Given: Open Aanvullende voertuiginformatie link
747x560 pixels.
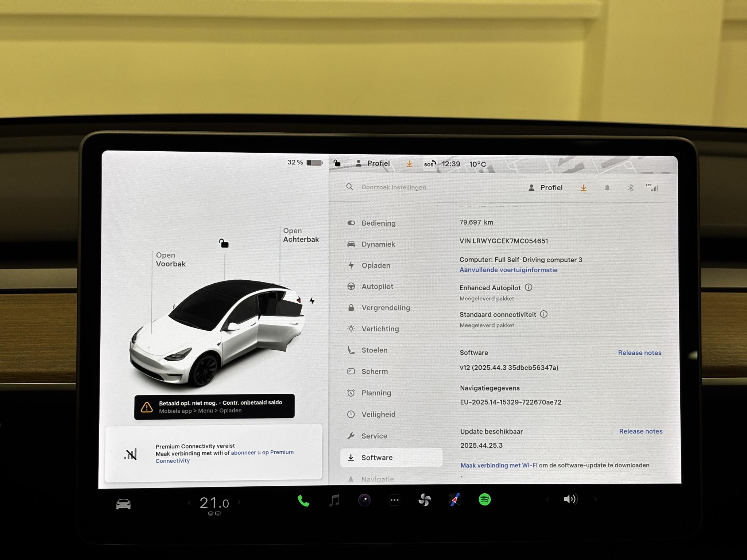Looking at the screenshot, I should 508,270.
